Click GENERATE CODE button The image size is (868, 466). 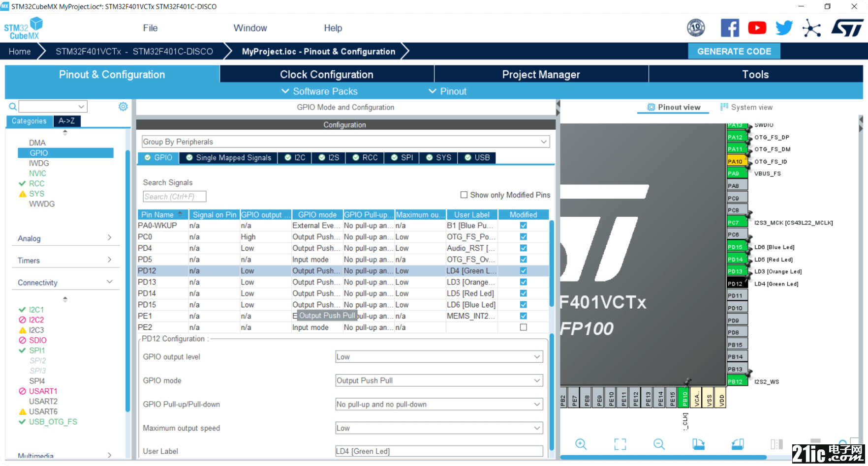point(734,51)
